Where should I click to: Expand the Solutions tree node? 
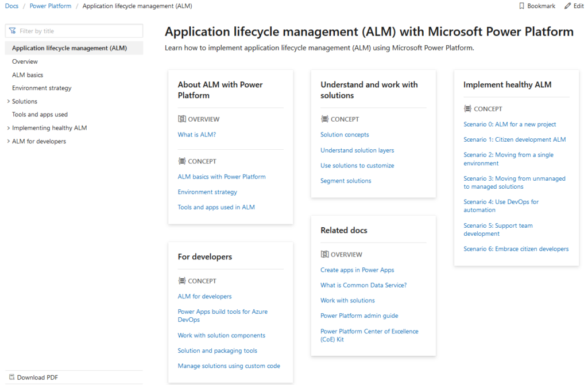pyautogui.click(x=8, y=102)
